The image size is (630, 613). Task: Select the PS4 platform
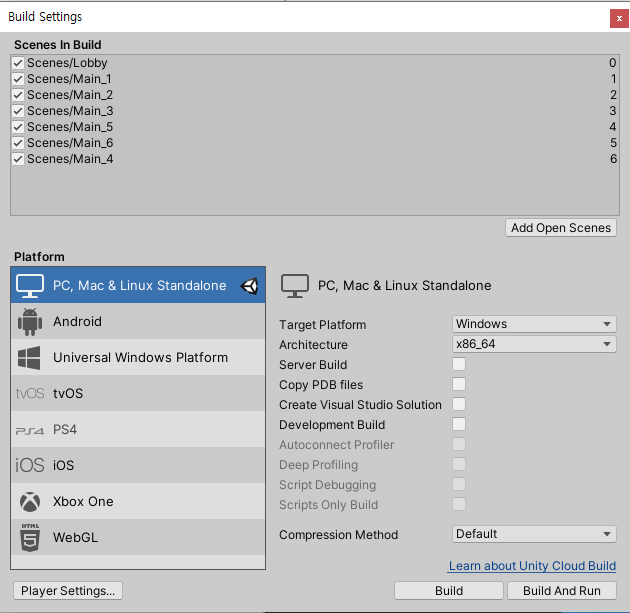(138, 429)
